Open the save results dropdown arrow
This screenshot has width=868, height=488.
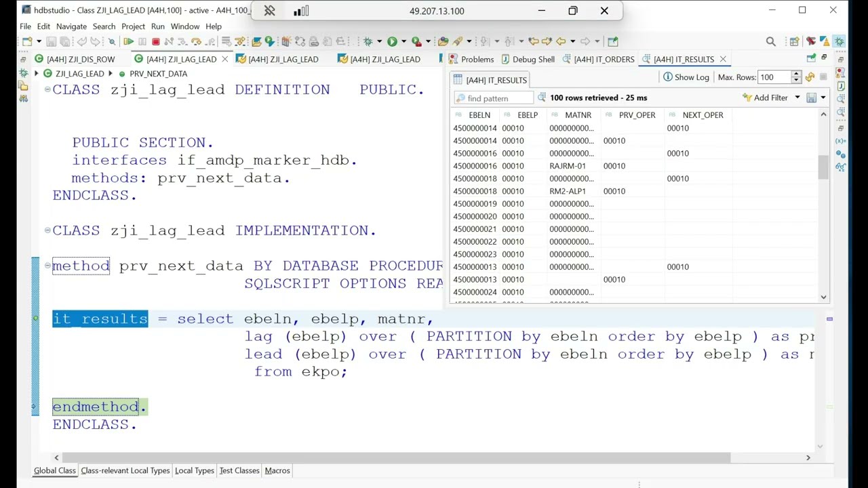pyautogui.click(x=823, y=98)
